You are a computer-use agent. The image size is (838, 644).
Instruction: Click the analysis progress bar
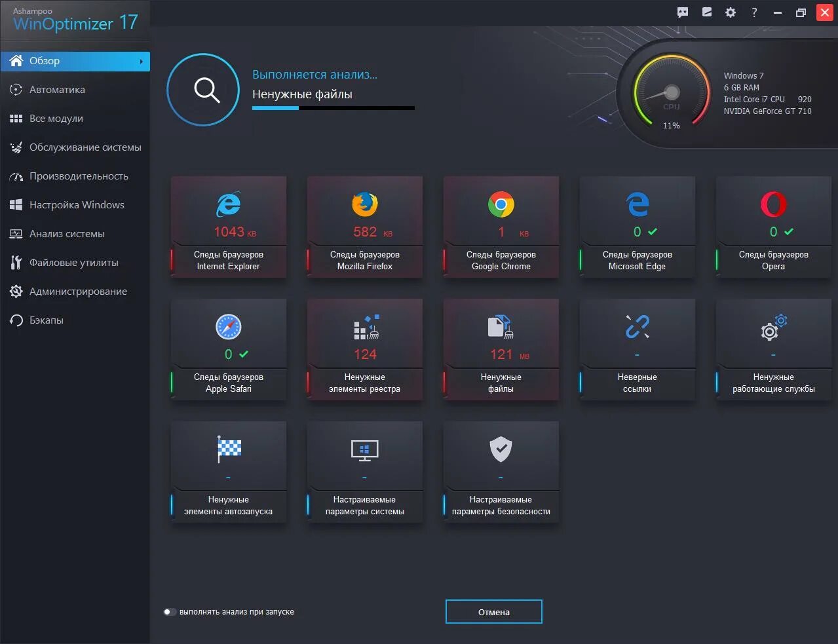coord(333,108)
